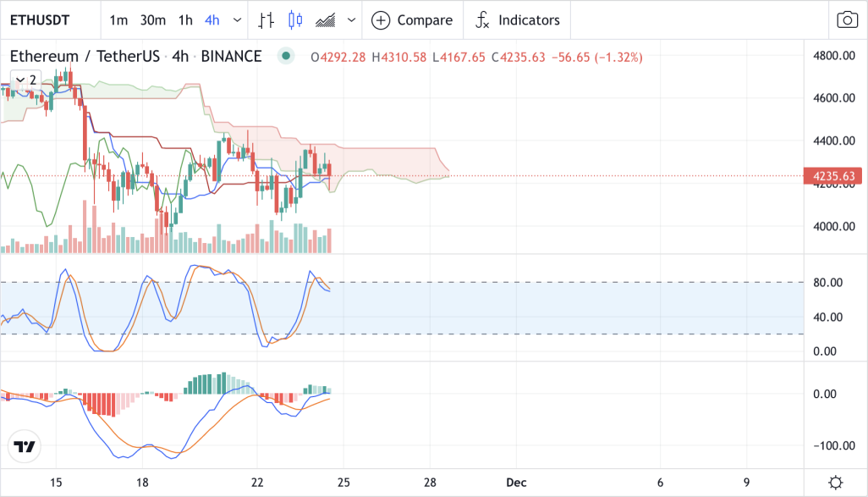Select the candlestick chart style icon
The height and width of the screenshot is (497, 868).
click(295, 20)
